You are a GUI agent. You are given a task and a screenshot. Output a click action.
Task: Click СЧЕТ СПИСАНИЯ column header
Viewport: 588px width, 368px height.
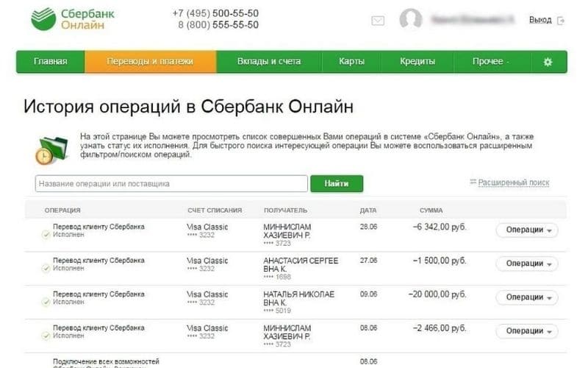215,210
